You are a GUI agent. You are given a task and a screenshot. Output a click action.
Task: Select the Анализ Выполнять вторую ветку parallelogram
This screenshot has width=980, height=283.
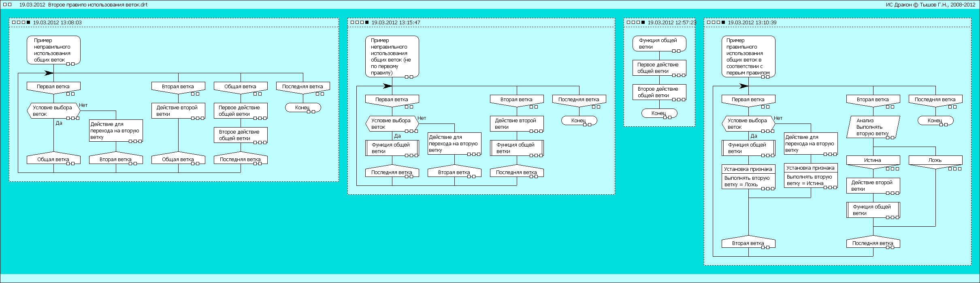[x=873, y=127]
